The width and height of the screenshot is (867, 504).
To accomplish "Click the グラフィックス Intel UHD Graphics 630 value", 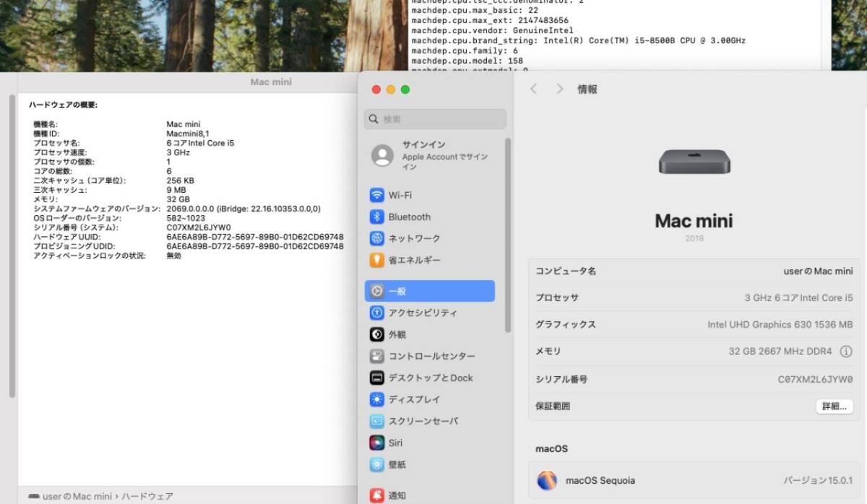I will pos(780,325).
